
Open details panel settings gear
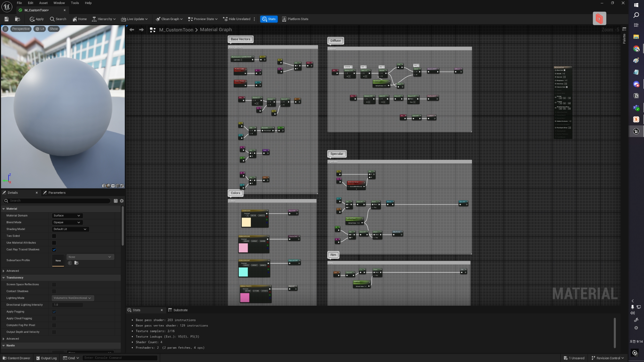[122, 201]
